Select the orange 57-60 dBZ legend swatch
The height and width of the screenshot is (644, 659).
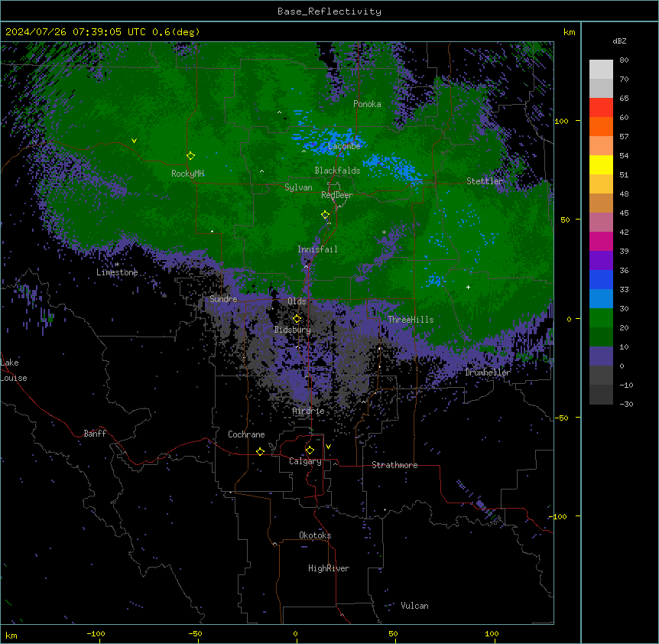pos(601,126)
